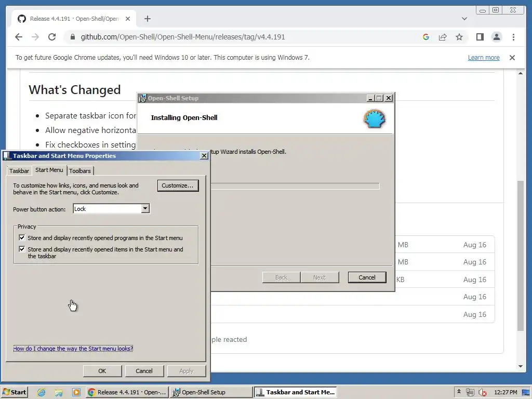Switch to Open-Shell Setup taskbar button
Screen dimensions: 532x399
211,392
